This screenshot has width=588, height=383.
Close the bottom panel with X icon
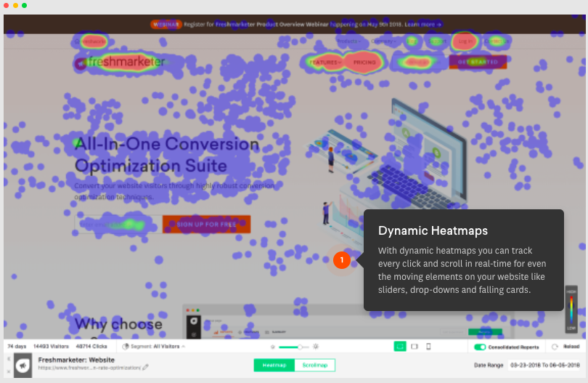pyautogui.click(x=9, y=371)
